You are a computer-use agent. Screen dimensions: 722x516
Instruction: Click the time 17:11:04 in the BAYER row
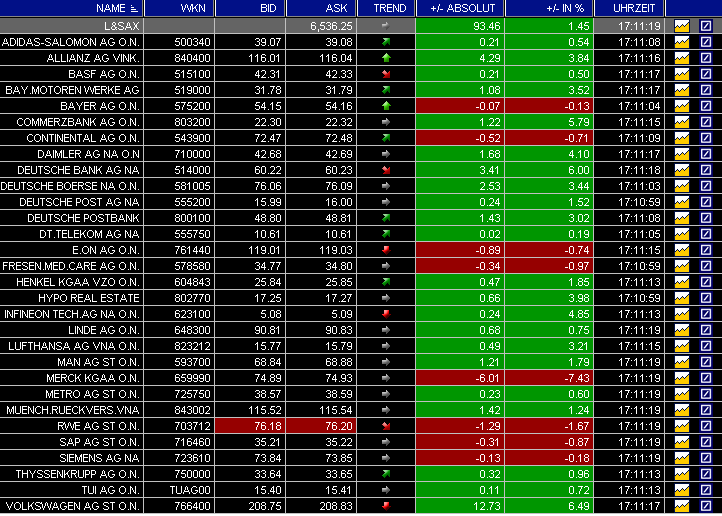[639, 106]
